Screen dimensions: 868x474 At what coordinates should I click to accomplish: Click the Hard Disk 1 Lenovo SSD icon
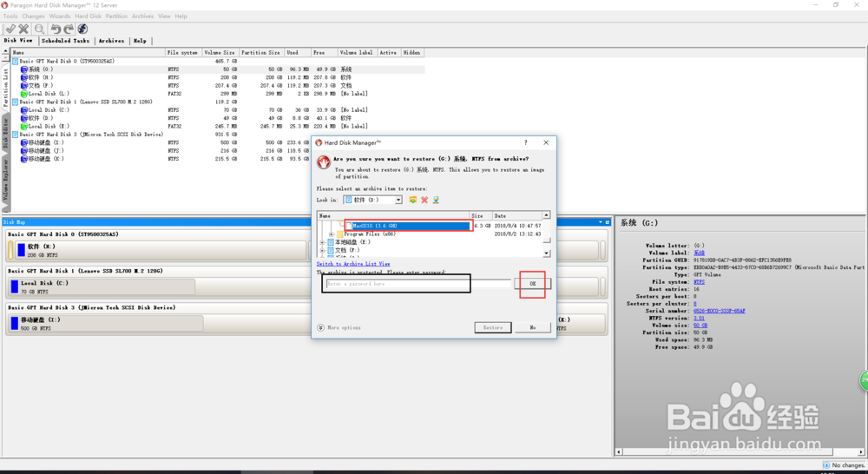point(16,102)
